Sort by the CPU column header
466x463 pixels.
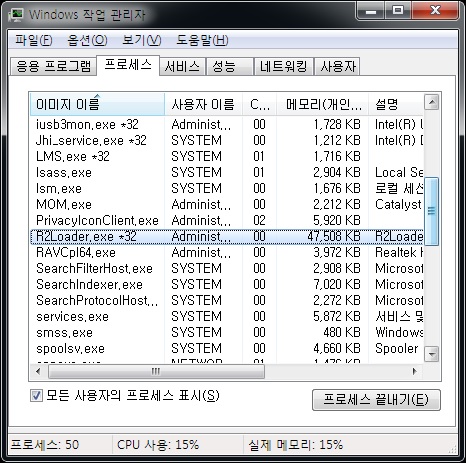[x=259, y=104]
